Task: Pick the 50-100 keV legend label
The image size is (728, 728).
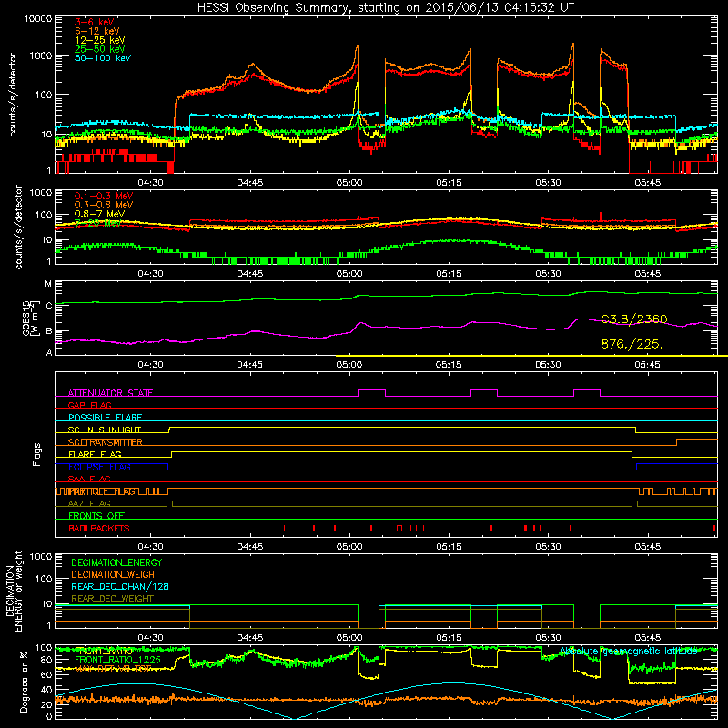Action: coord(102,58)
